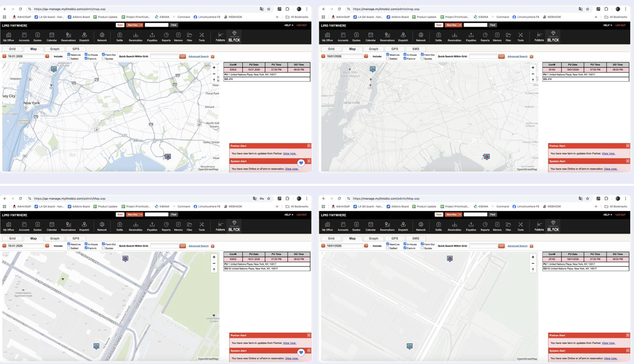Screen dimensions: 634x364
Task: Tick Quotes checkbox in the bottom-left window
Action: tap(104, 248)
